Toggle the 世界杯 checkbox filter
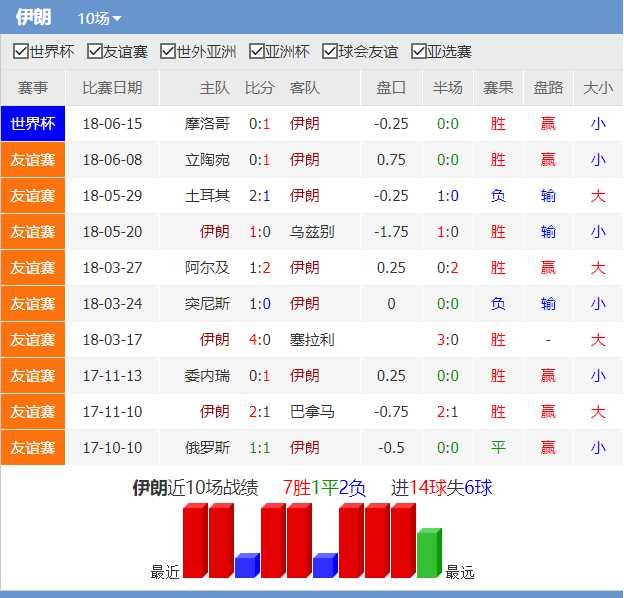This screenshot has height=598, width=624. click(x=21, y=52)
